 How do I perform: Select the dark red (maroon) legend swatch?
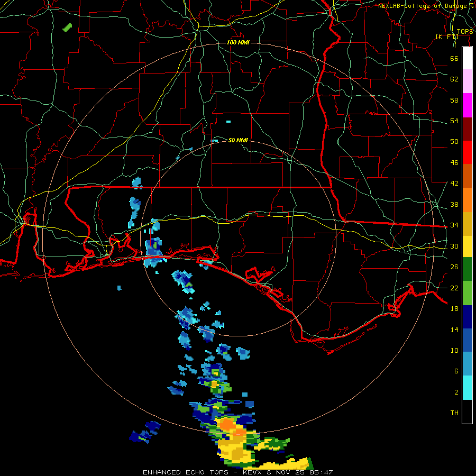[467, 129]
